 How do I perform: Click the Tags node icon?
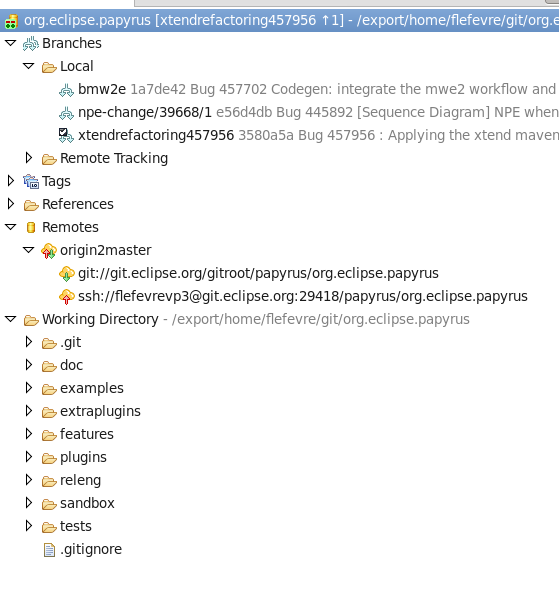coord(31,182)
